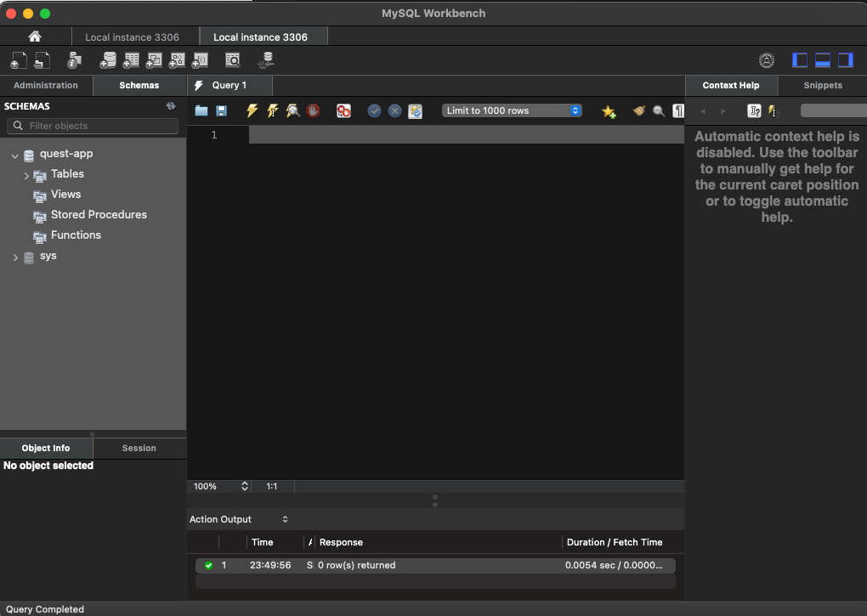Viewport: 867px width, 616px height.
Task: Select the 0 row(s) returned output row
Action: (435, 565)
